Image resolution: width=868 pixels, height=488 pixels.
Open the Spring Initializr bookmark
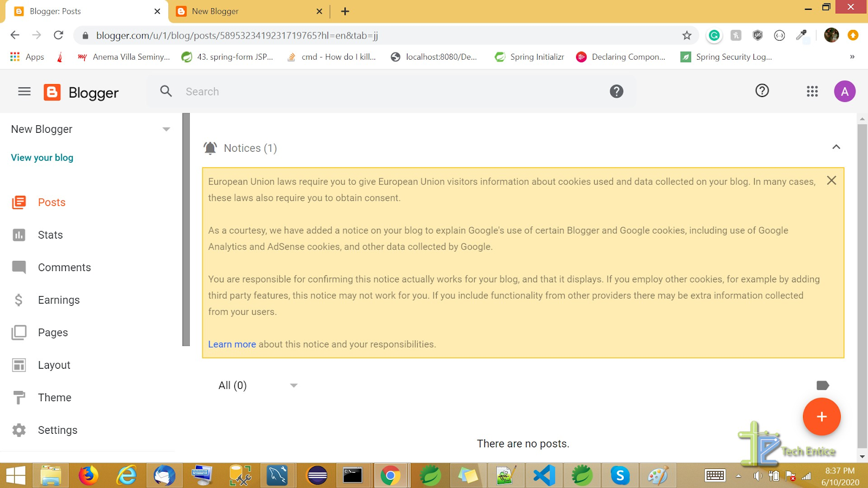tap(529, 57)
